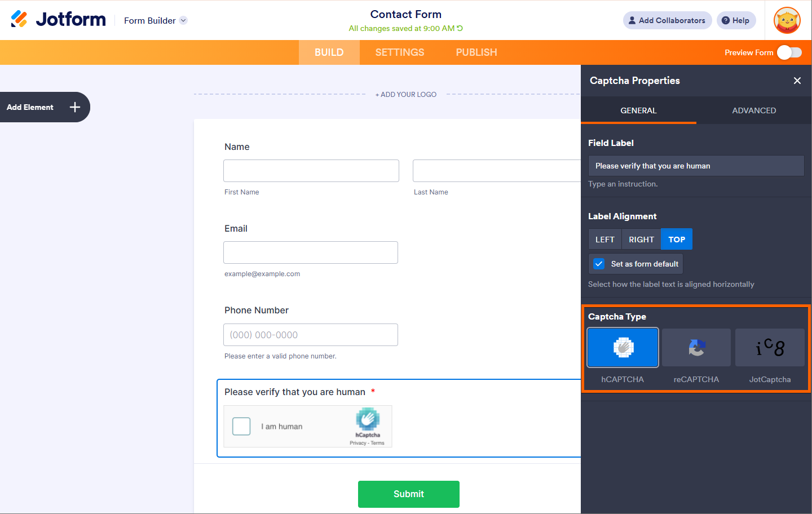Select the ADVANCED properties tab

tap(754, 110)
